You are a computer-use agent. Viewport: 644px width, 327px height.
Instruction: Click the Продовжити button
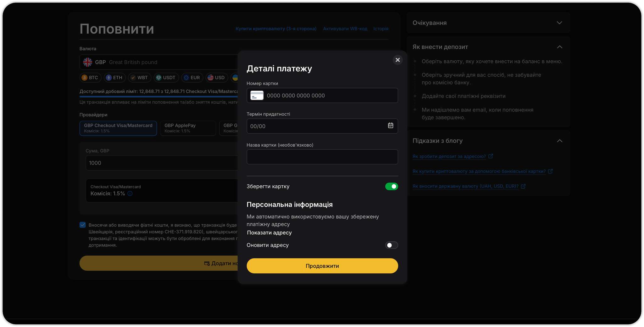coord(322,266)
